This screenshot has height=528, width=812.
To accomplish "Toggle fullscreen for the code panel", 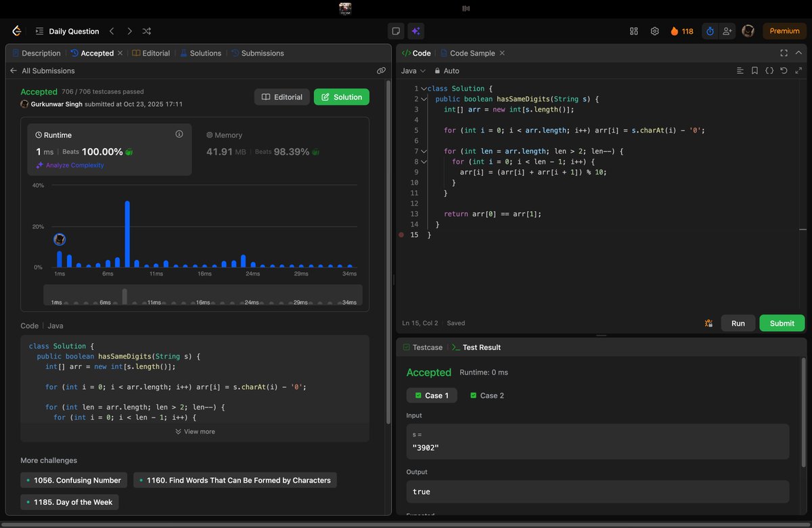I will point(784,53).
